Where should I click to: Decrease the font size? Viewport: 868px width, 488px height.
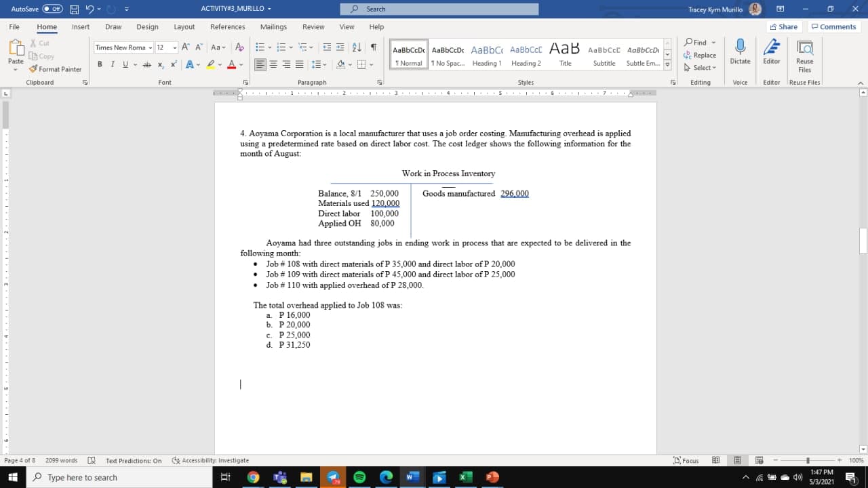point(198,47)
